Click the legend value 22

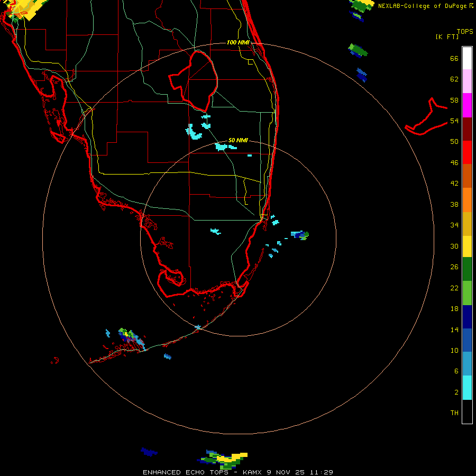point(454,288)
